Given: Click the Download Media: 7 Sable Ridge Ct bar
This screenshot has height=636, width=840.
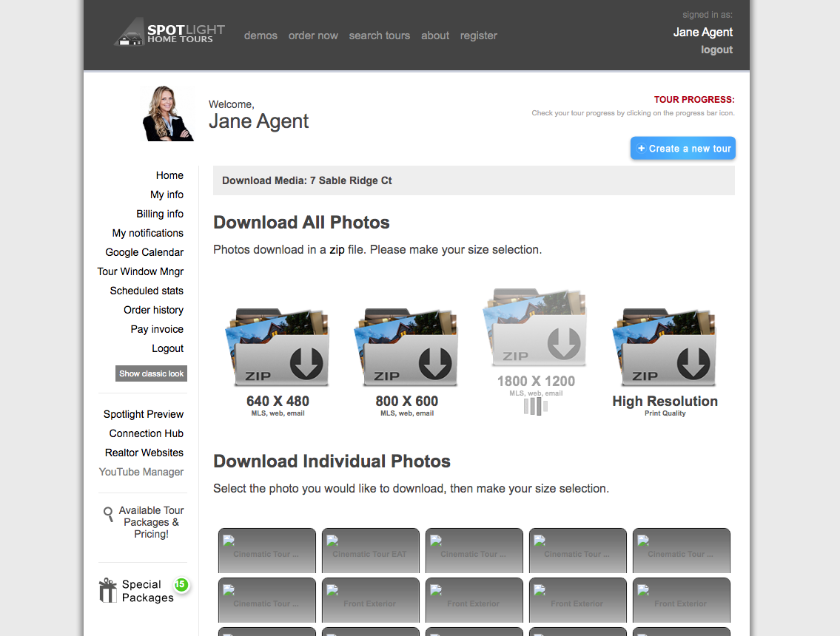Looking at the screenshot, I should [x=474, y=180].
